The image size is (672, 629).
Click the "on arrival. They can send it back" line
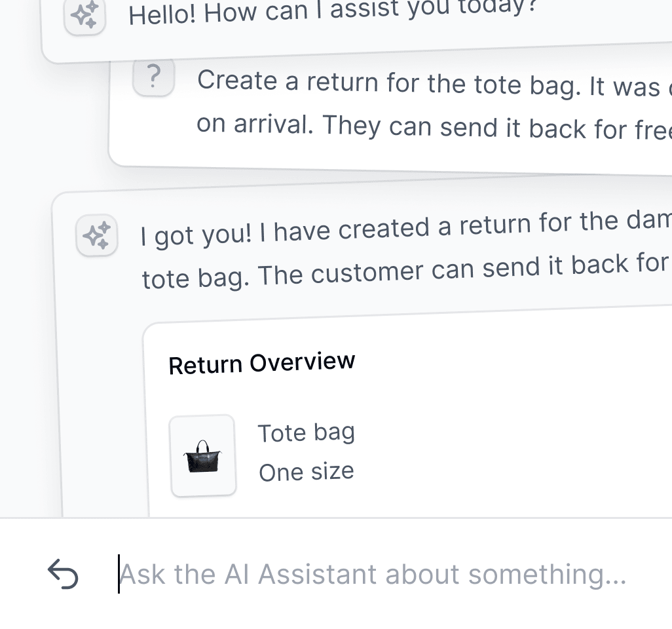point(434,127)
